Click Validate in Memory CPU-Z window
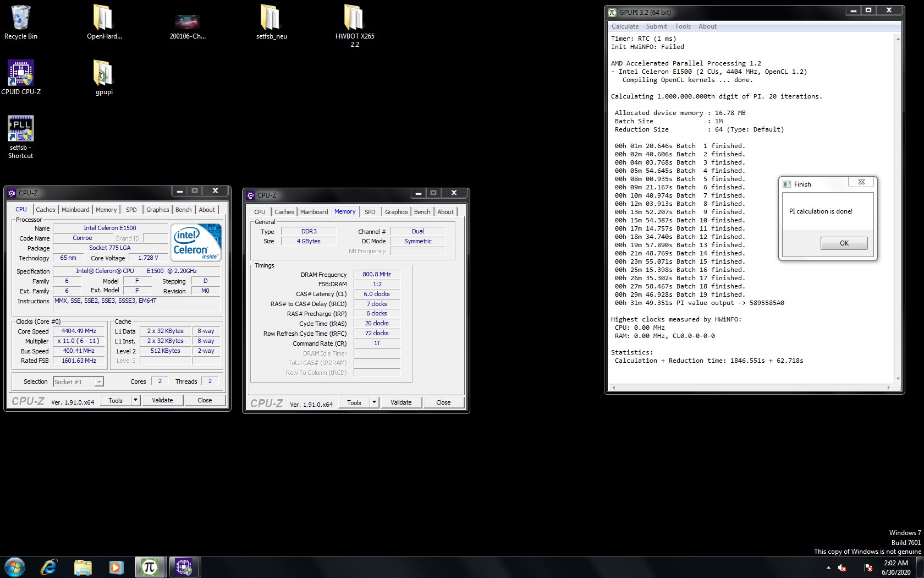This screenshot has width=924, height=578. [401, 402]
